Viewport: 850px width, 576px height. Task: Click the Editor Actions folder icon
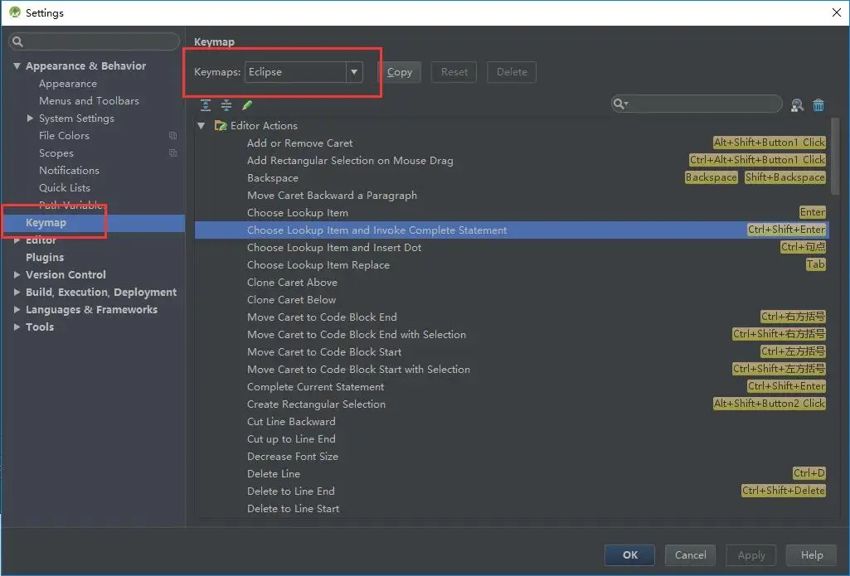pos(220,126)
